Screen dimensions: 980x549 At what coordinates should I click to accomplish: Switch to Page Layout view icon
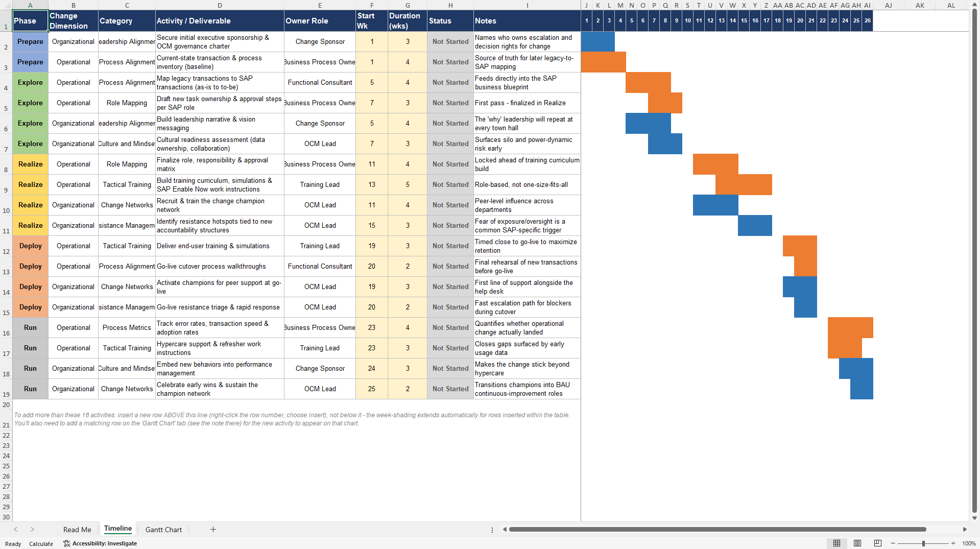click(x=857, y=543)
